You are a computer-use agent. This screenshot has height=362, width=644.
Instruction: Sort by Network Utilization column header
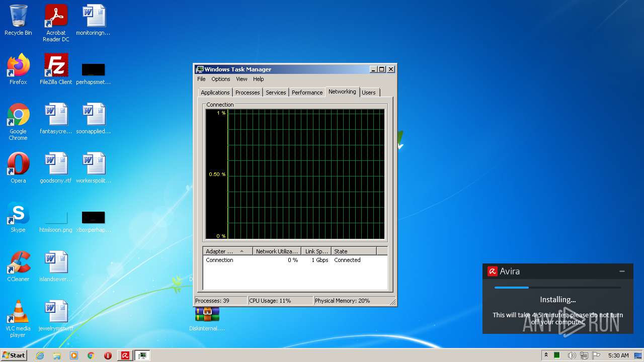pos(276,251)
